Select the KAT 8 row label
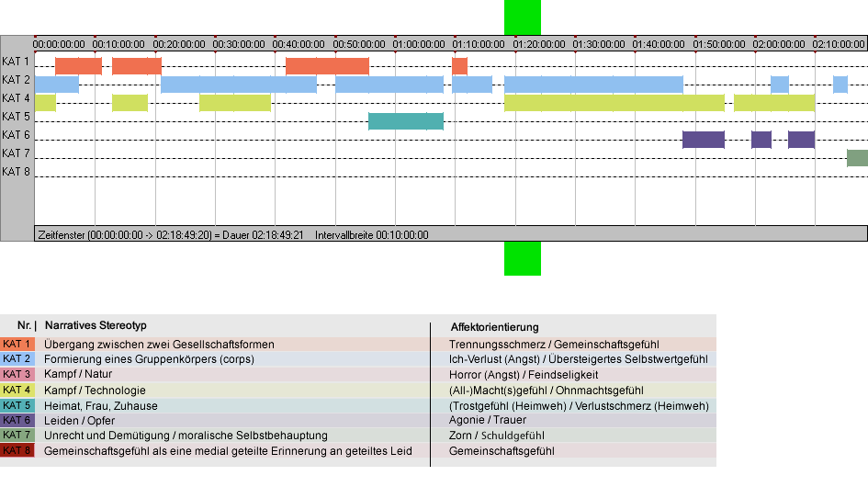This screenshot has width=868, height=487. click(16, 172)
